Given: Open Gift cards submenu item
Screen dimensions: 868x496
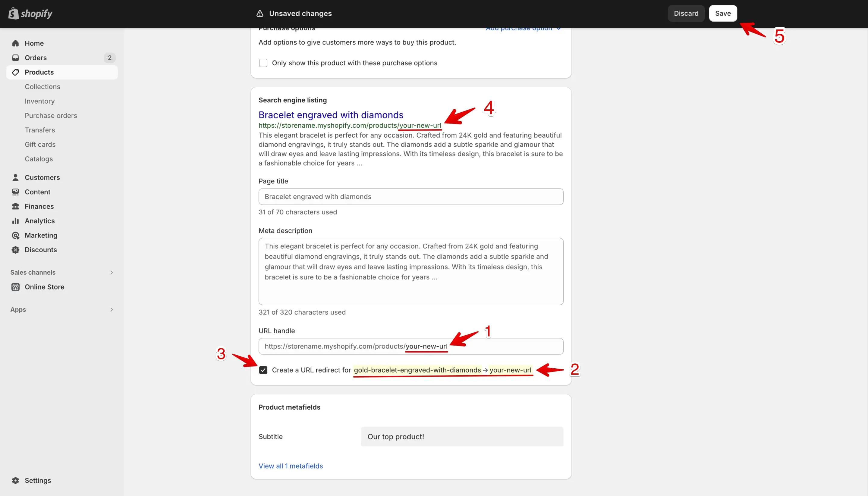Looking at the screenshot, I should pos(40,145).
